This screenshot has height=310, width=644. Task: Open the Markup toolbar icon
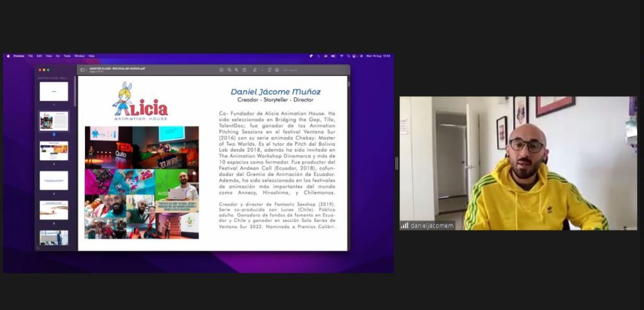277,70
